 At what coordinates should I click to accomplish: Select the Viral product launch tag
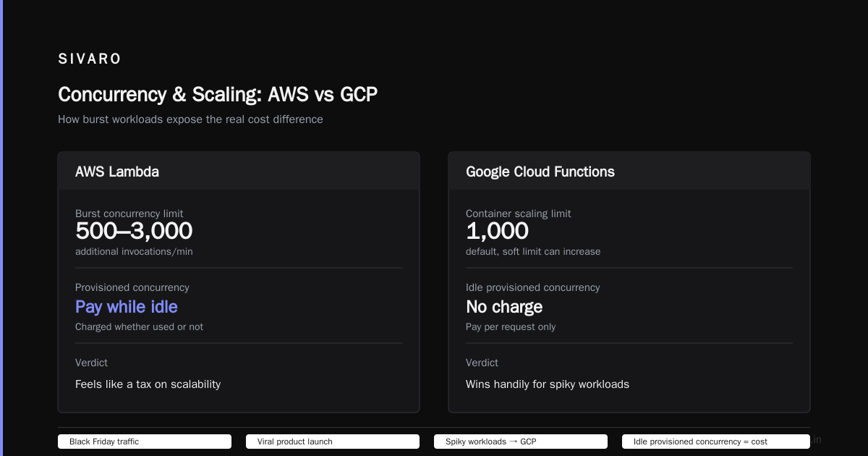[x=333, y=442]
